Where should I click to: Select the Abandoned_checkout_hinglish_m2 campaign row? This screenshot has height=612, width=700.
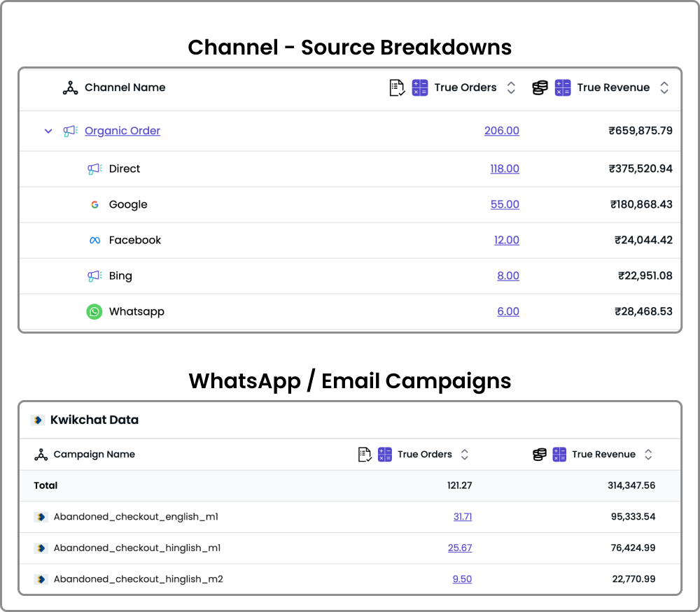[x=138, y=579]
